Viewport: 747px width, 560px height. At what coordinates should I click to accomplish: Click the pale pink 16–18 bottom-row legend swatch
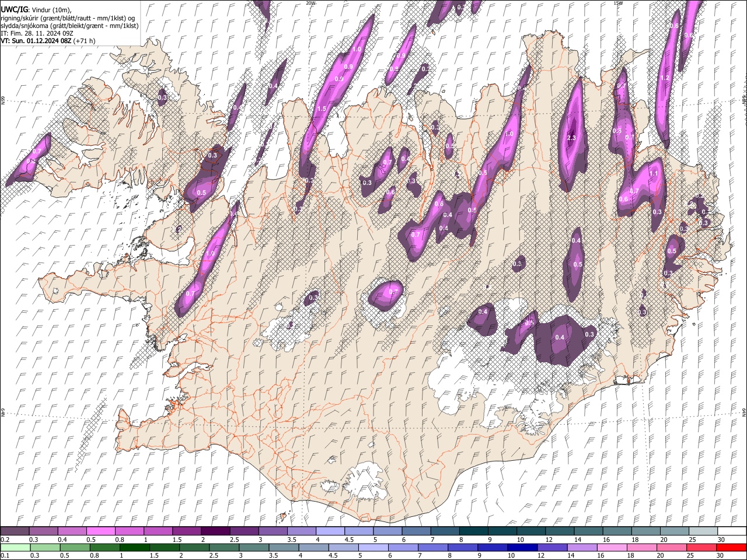click(x=612, y=547)
